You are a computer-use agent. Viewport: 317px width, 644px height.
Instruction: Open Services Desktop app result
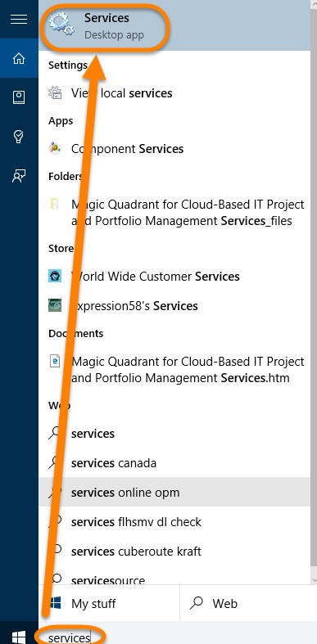[174, 25]
